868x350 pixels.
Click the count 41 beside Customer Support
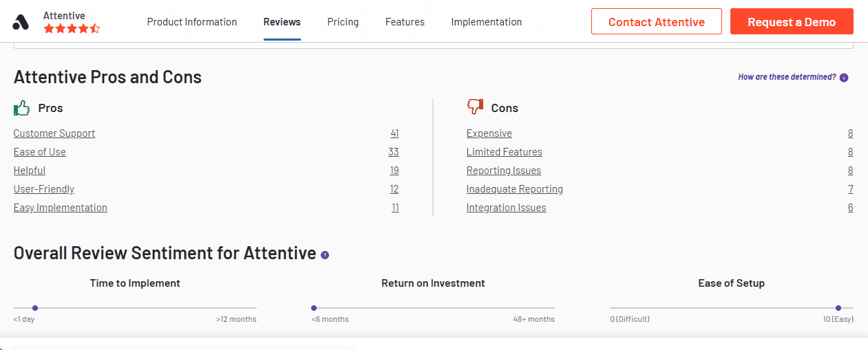coord(394,133)
